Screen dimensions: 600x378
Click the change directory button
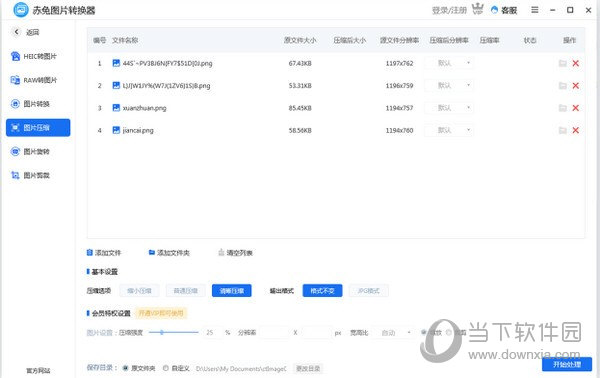click(308, 368)
